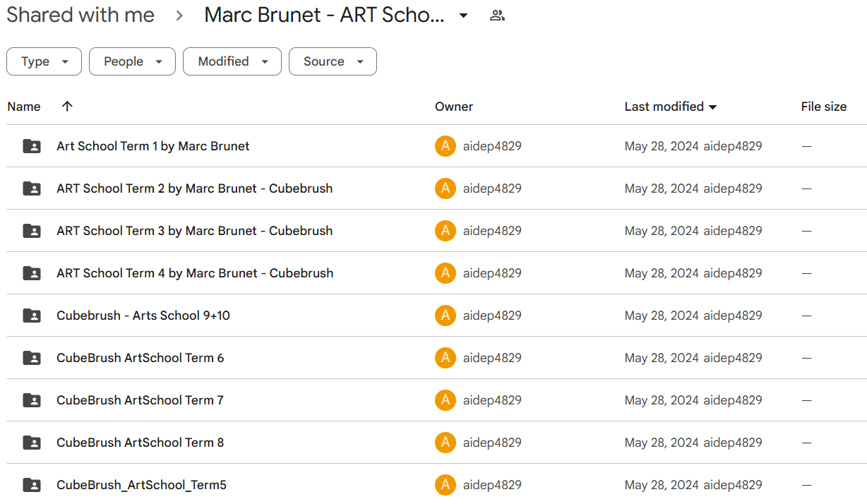Select CubeBrush_ArtSchool_Term5 folder name
The height and width of the screenshot is (504, 867).
142,485
